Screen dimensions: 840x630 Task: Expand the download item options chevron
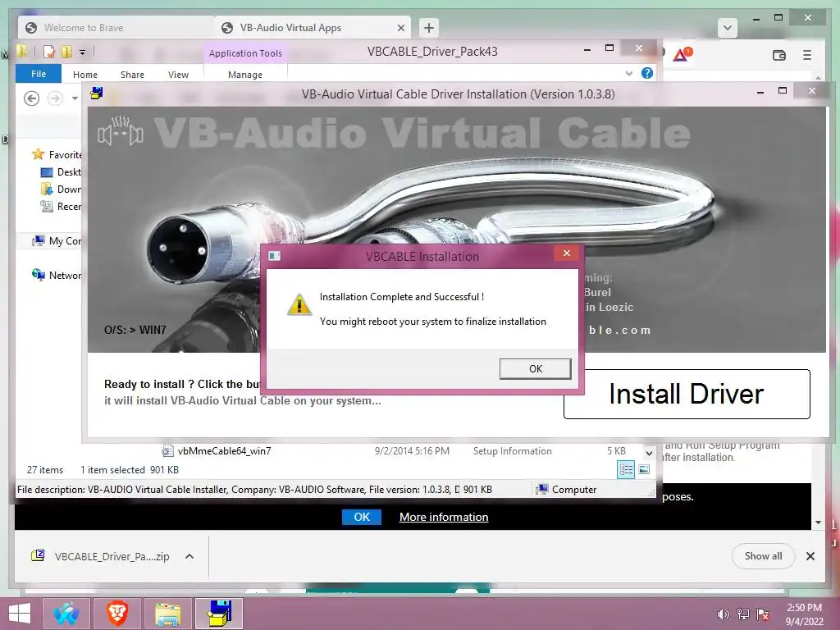tap(189, 557)
